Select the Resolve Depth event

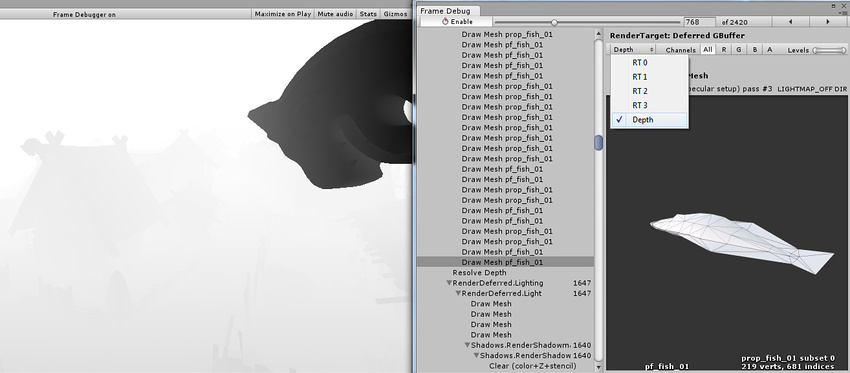pyautogui.click(x=479, y=273)
